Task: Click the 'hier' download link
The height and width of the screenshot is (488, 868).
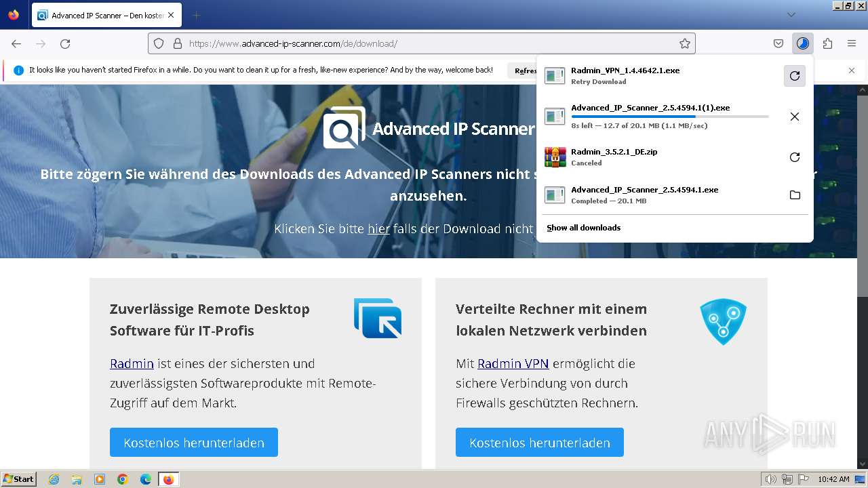Action: tap(378, 228)
